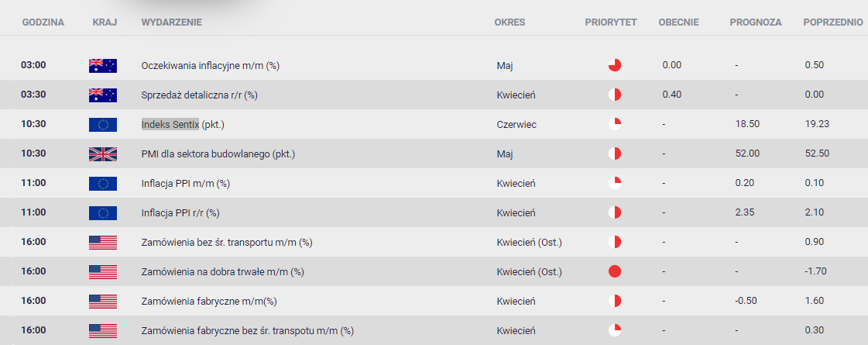The image size is (868, 345).
Task: Click the EU flag in the Inflacja PPI m/m row
Action: 102,183
